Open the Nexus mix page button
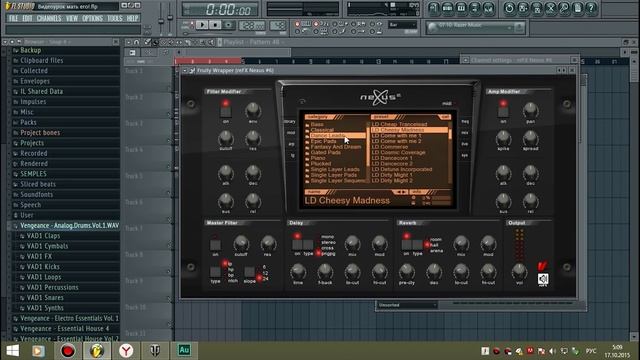 pyautogui.click(x=465, y=133)
